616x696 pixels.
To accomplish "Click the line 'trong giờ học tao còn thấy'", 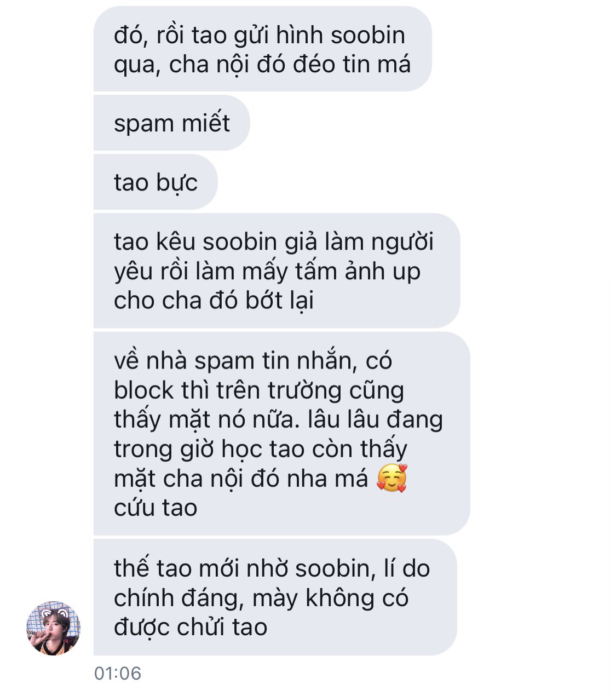I will click(261, 449).
